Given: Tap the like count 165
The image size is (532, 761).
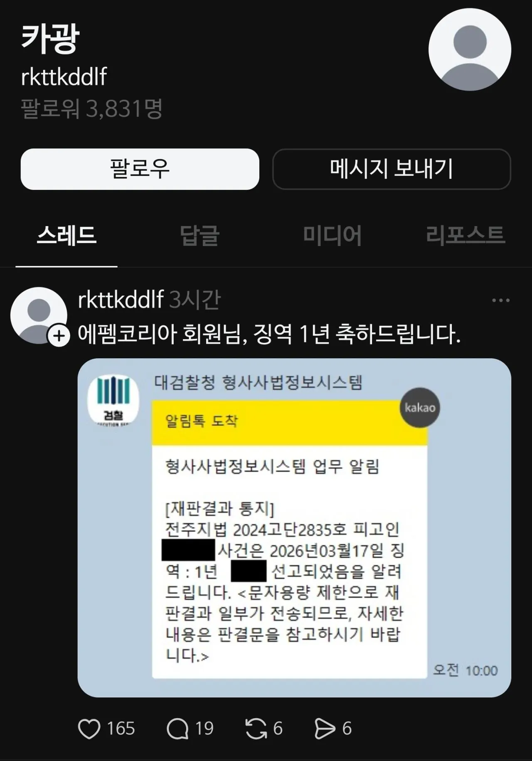Looking at the screenshot, I should click(x=121, y=729).
